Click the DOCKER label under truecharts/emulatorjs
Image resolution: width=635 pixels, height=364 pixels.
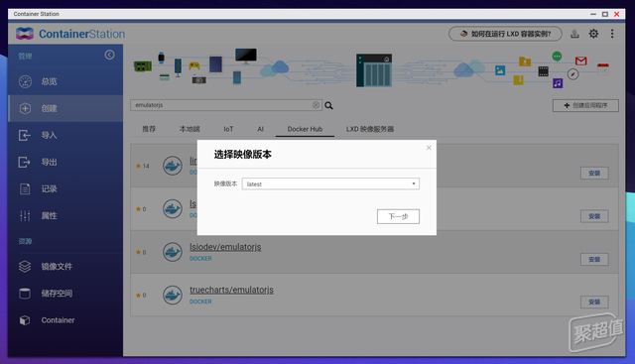pyautogui.click(x=200, y=302)
